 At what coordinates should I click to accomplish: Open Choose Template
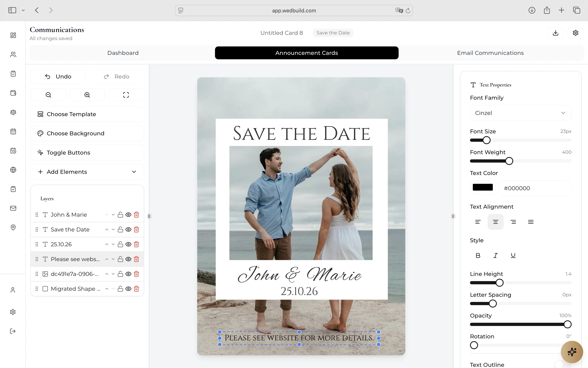pyautogui.click(x=87, y=114)
